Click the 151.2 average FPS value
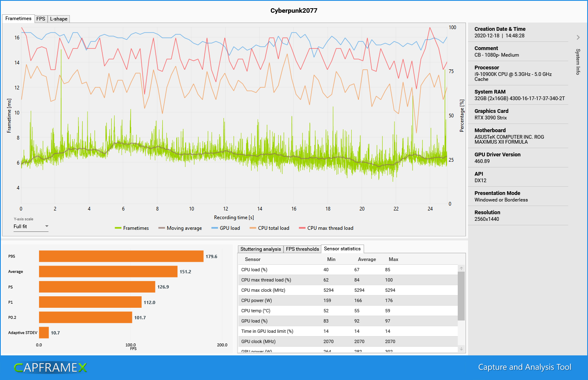Viewport: 588px width, 380px height. tap(185, 272)
